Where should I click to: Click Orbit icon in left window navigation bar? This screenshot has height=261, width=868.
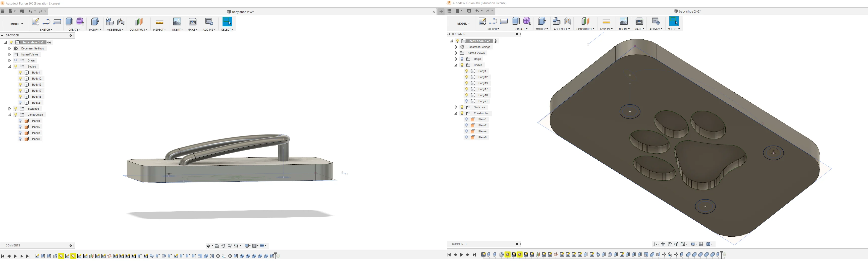(x=208, y=246)
